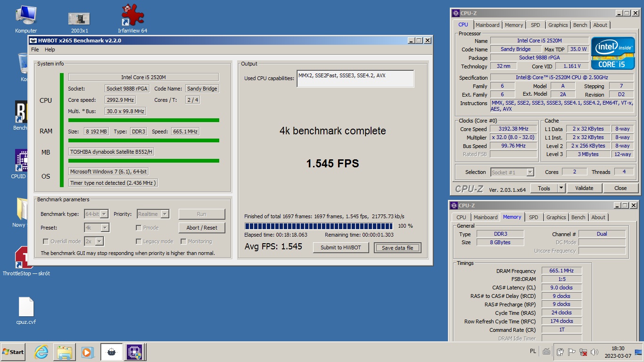
Task: Click the HWBOT x265 window title icon
Action: coord(33,41)
